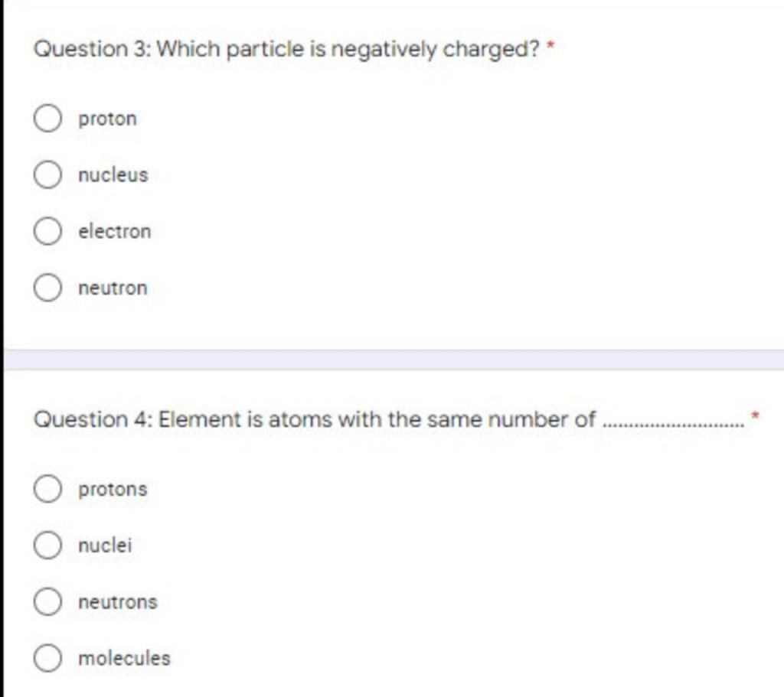
Task: Choose the electron radio circle
Action: 47,231
